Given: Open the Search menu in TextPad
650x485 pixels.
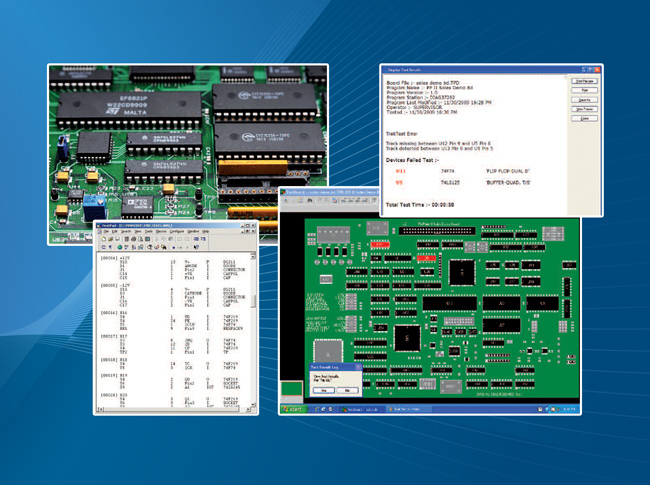Looking at the screenshot, I should coord(124,231).
